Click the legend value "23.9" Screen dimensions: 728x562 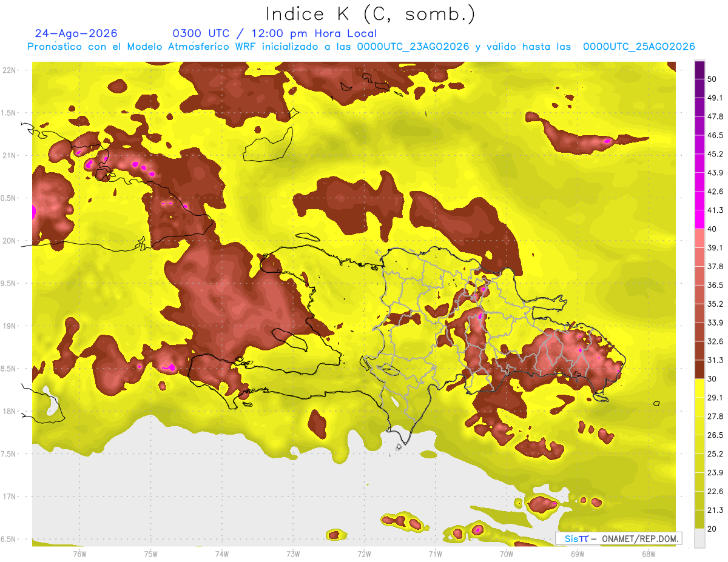(716, 473)
